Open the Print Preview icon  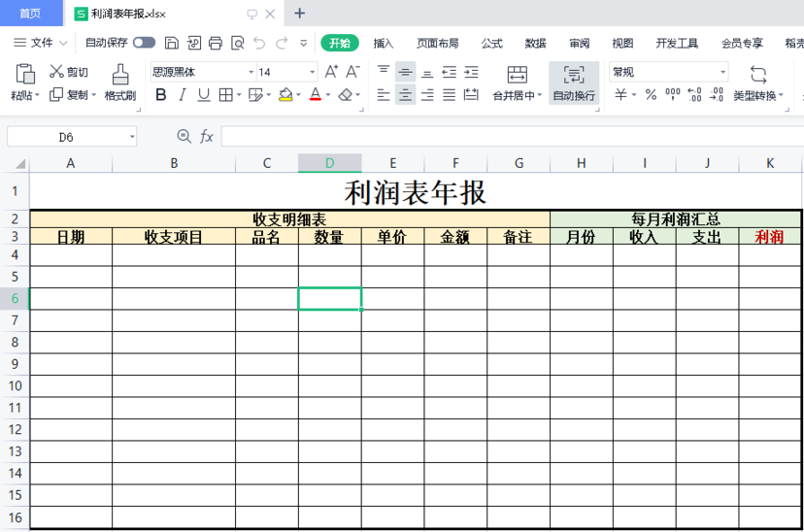click(x=237, y=43)
